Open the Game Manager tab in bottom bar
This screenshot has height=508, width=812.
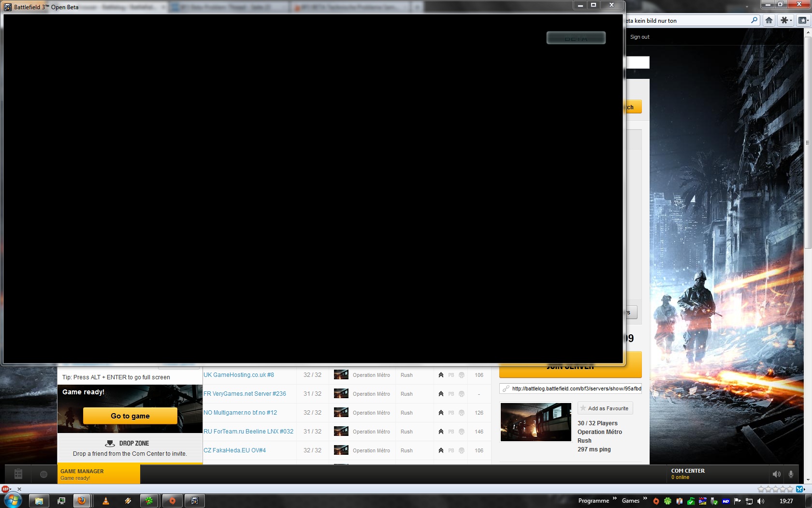point(99,474)
